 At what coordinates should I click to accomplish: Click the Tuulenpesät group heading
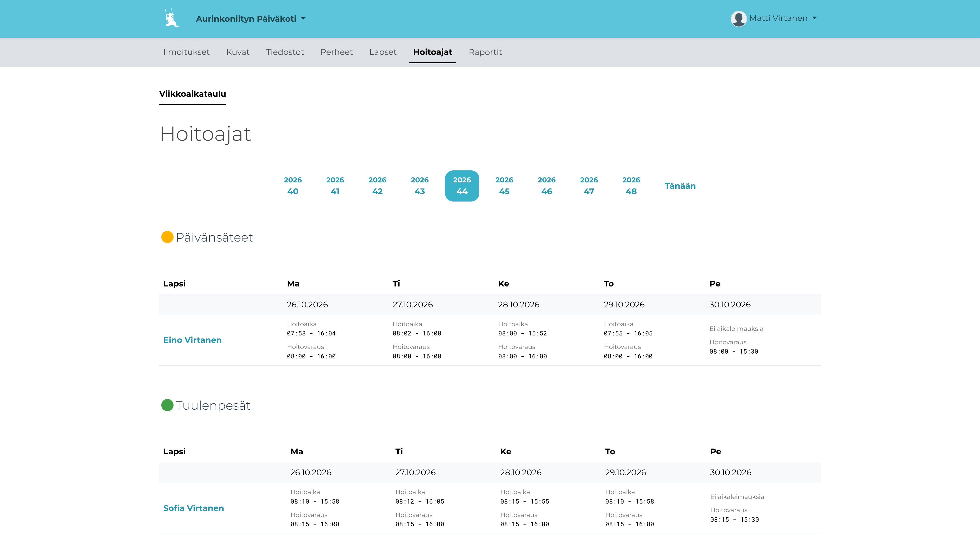pos(213,405)
